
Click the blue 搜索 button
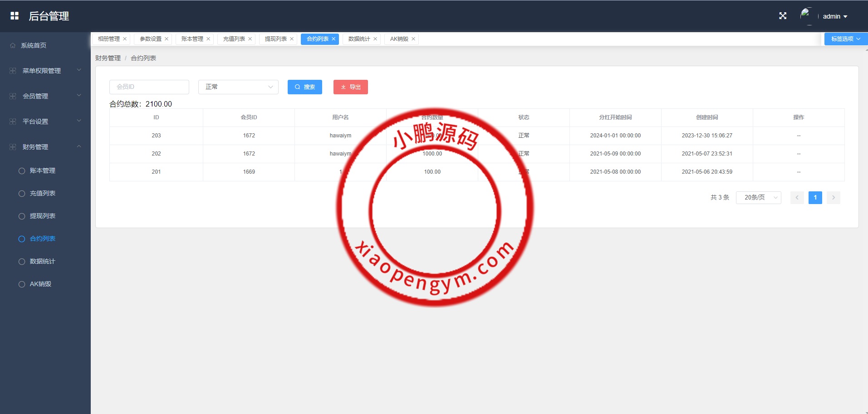pos(304,87)
